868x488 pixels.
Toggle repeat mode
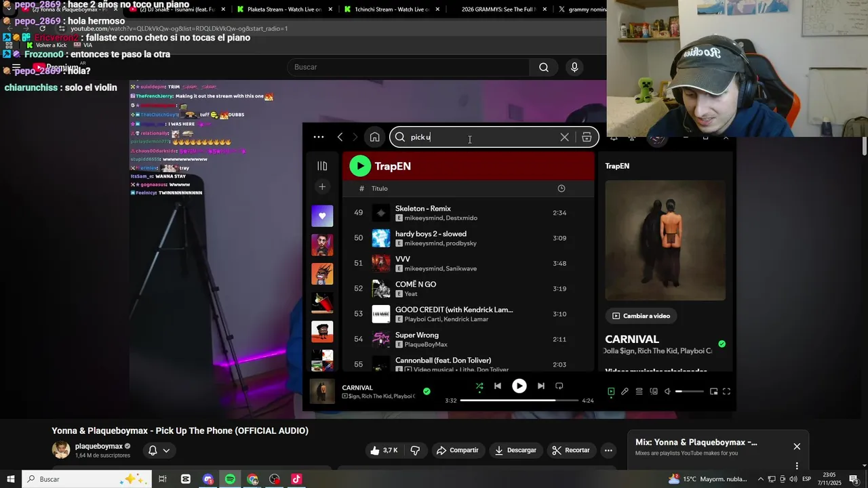click(x=559, y=386)
